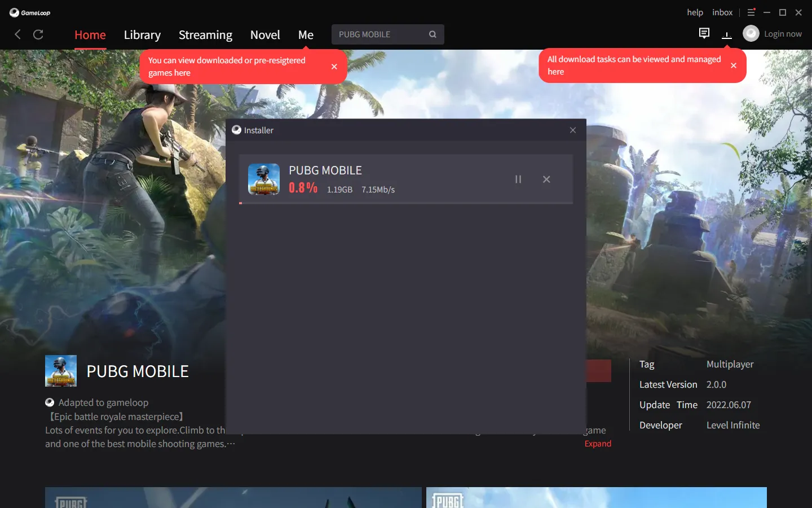Open the Me tab
Image resolution: width=812 pixels, height=508 pixels.
[x=306, y=35]
